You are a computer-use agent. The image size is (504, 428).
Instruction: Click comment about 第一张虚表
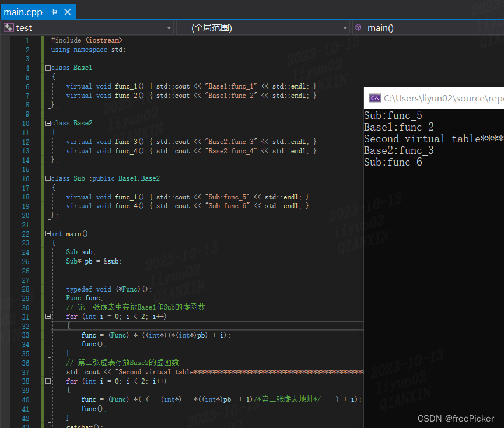tap(136, 307)
